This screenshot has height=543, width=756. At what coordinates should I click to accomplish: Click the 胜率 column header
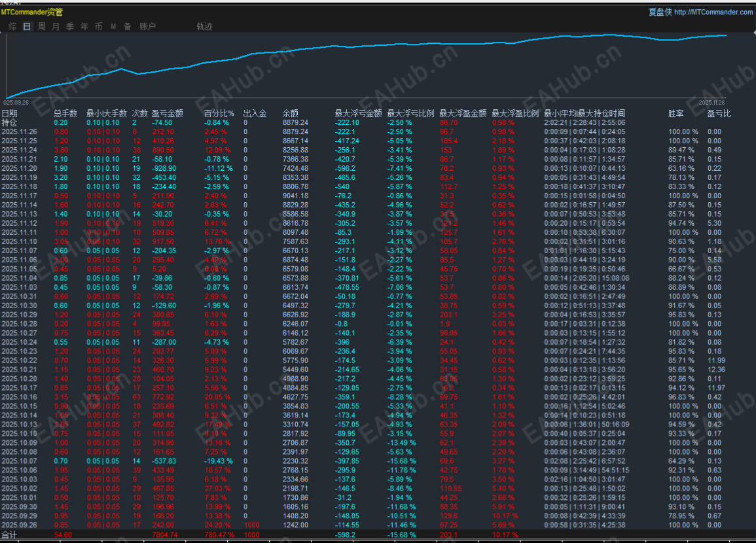[x=676, y=114]
